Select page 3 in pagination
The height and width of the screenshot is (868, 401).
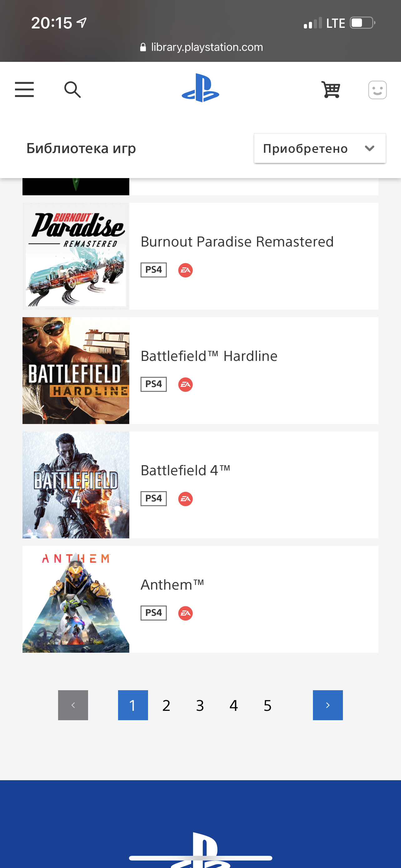[x=200, y=706]
